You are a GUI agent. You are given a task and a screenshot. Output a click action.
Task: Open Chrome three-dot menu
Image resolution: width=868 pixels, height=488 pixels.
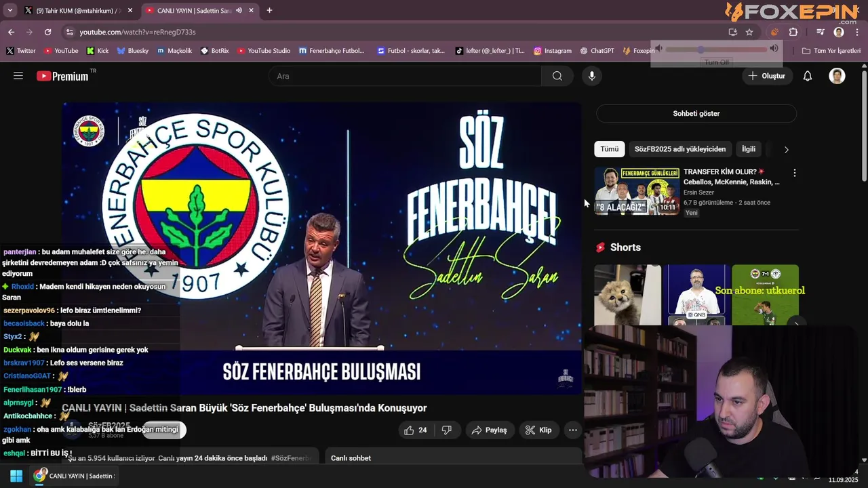[857, 32]
